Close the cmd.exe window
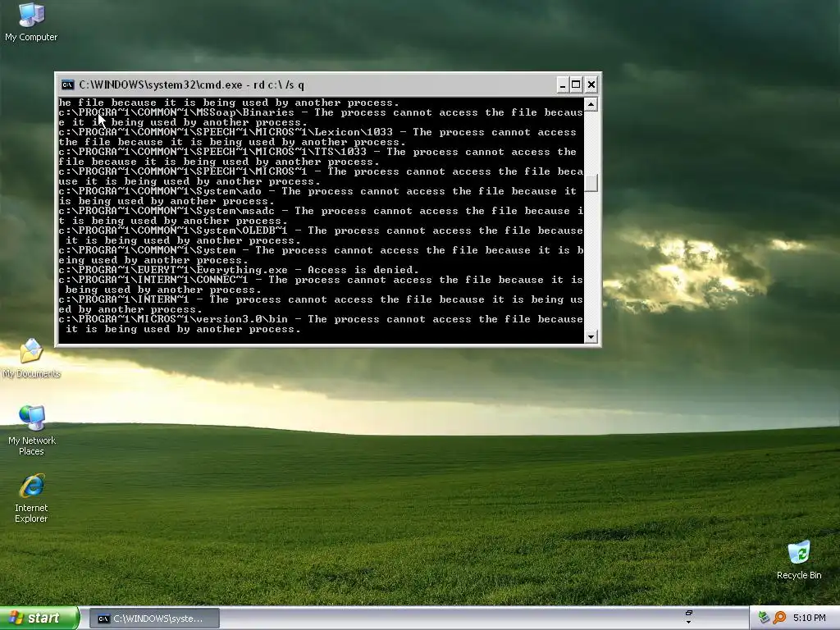 tap(591, 84)
